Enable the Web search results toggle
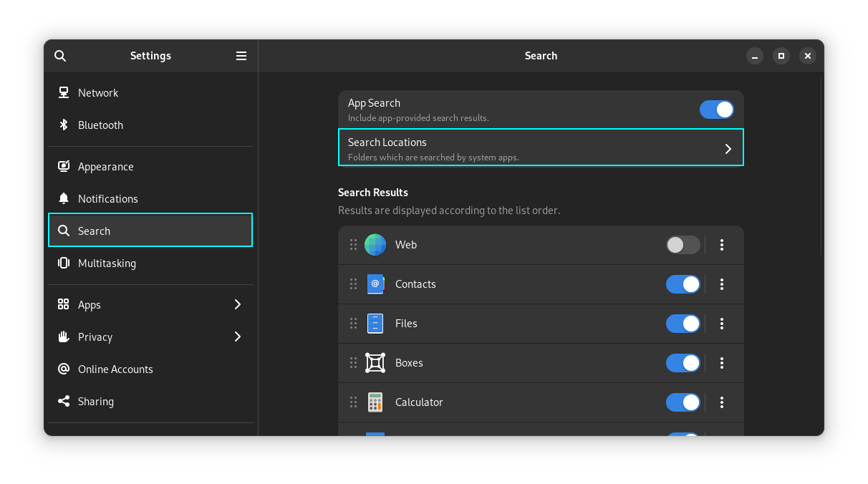 click(683, 245)
